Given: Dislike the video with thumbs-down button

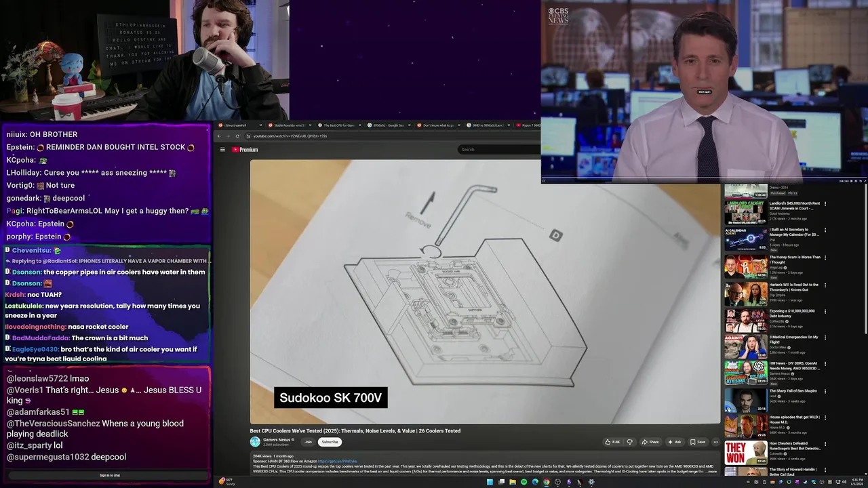Looking at the screenshot, I should [629, 442].
